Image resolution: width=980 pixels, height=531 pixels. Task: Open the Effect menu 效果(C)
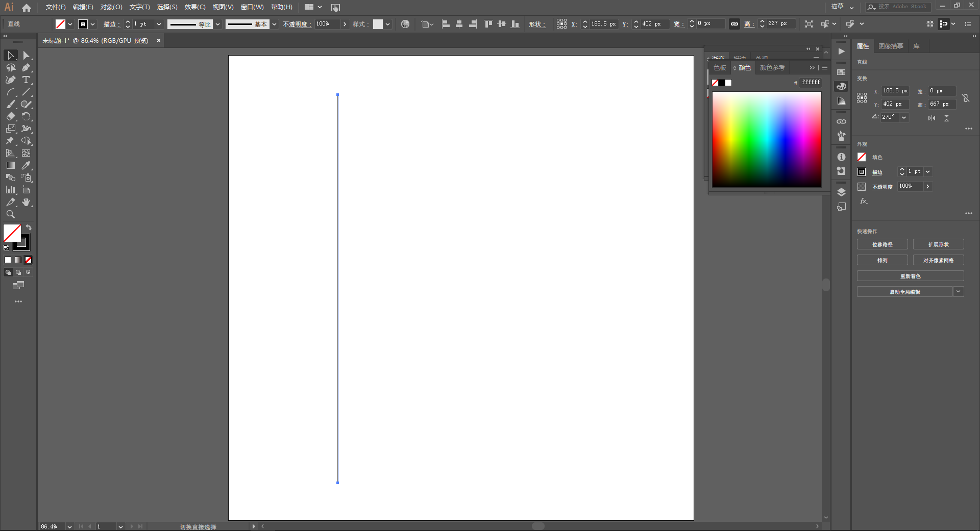tap(195, 7)
